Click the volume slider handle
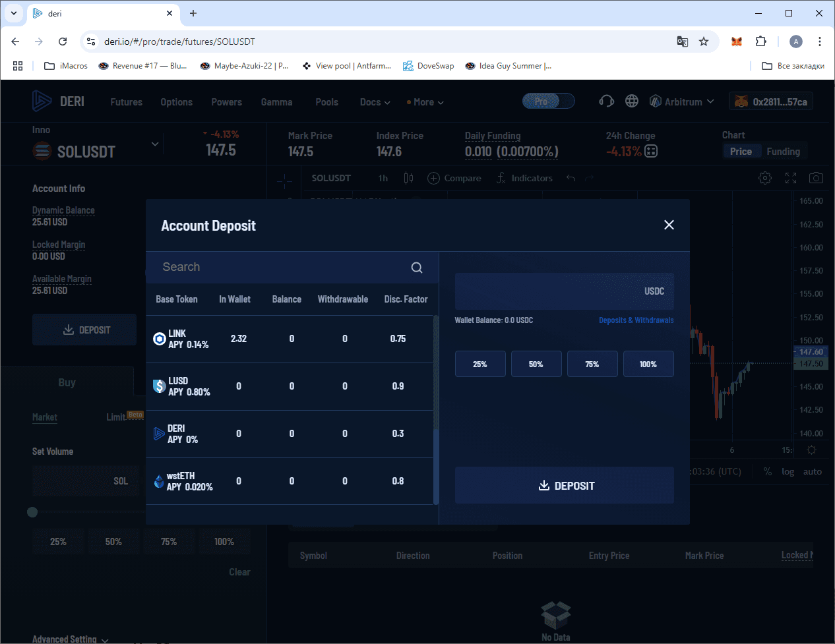Viewport: 835px width, 644px height. pyautogui.click(x=32, y=512)
